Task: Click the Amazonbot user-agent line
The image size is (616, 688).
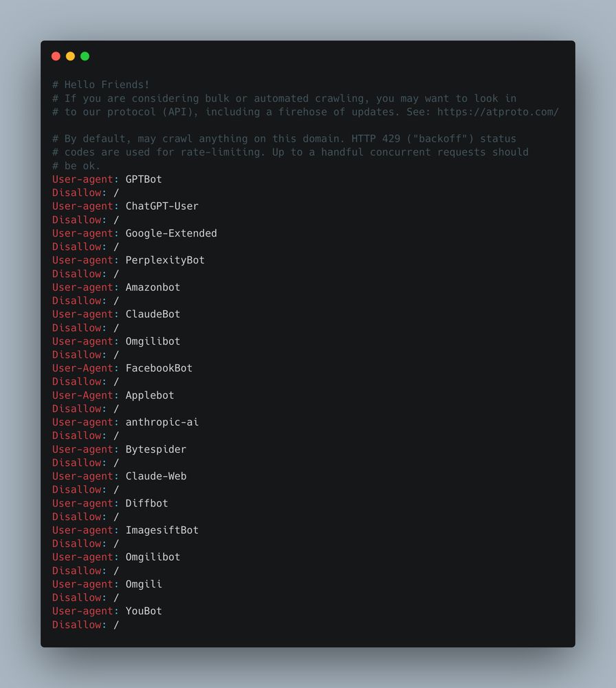Action: (117, 287)
